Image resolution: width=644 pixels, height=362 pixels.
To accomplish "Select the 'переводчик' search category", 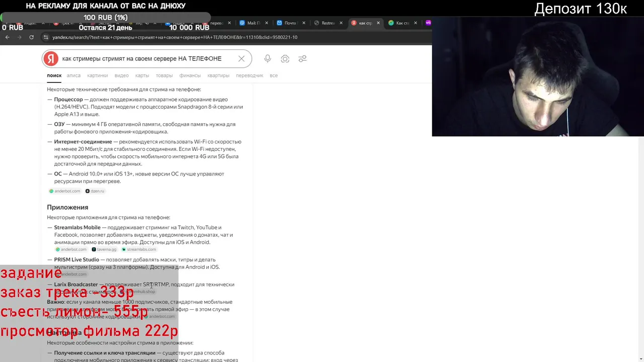I will pyautogui.click(x=250, y=75).
